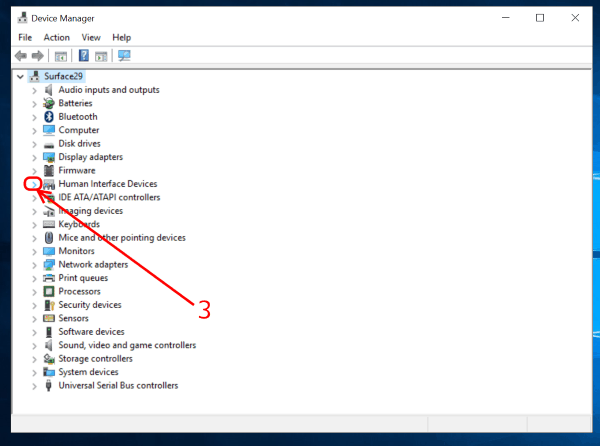Select the System devices entry
This screenshot has height=446, width=600.
[88, 372]
